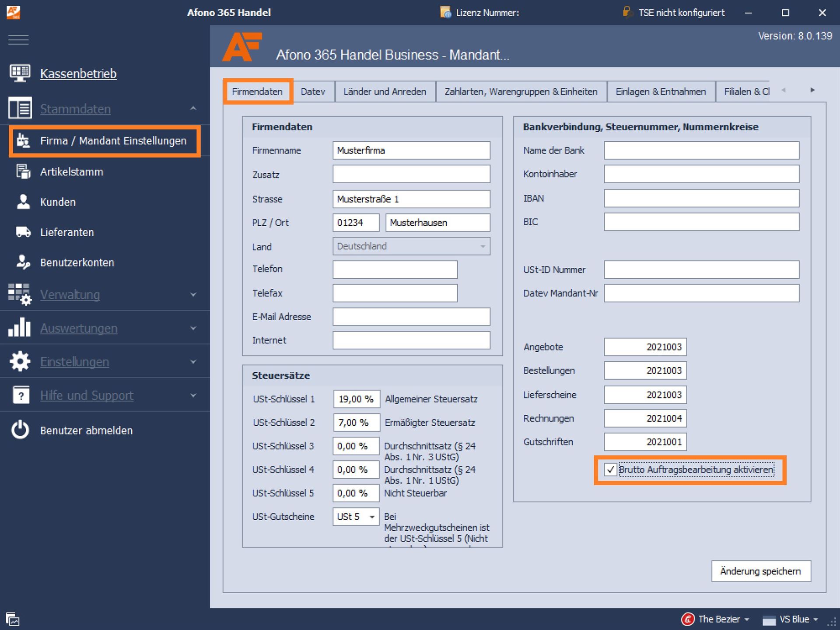Image resolution: width=840 pixels, height=630 pixels.
Task: Click the Kunden person icon
Action: click(x=23, y=202)
